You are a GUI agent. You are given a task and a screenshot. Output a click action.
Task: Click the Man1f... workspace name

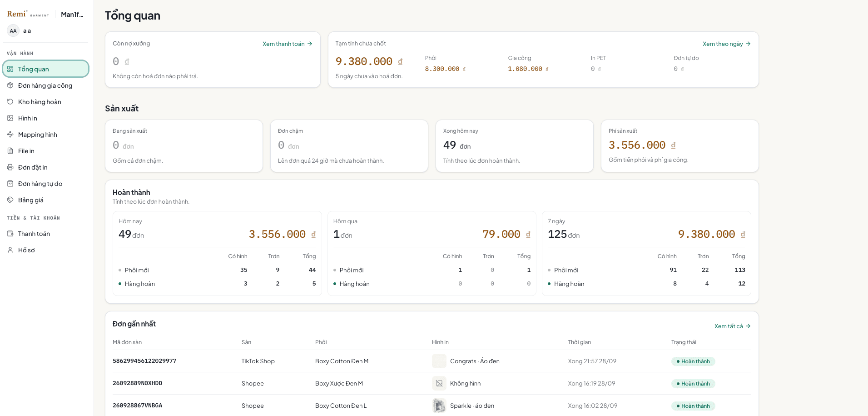(72, 15)
